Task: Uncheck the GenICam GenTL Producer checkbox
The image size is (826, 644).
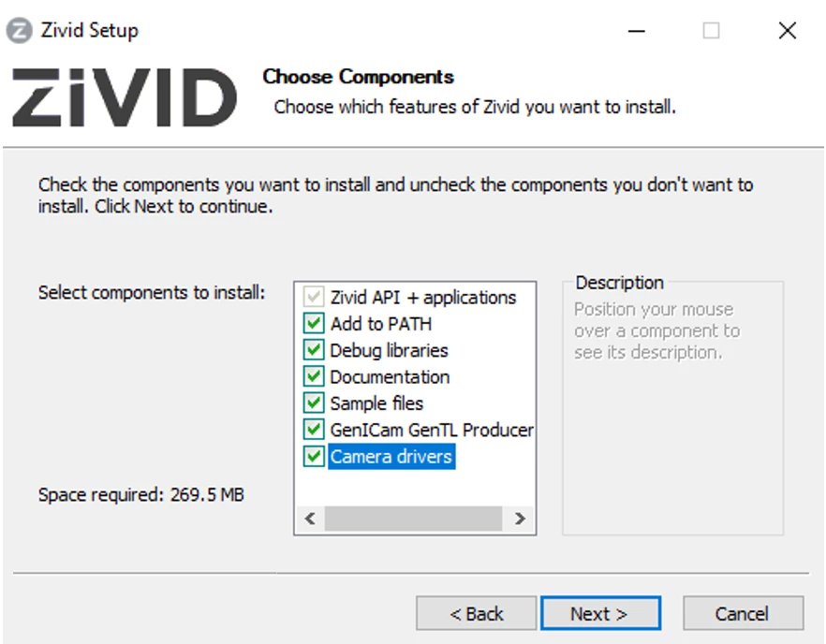Action: point(314,429)
